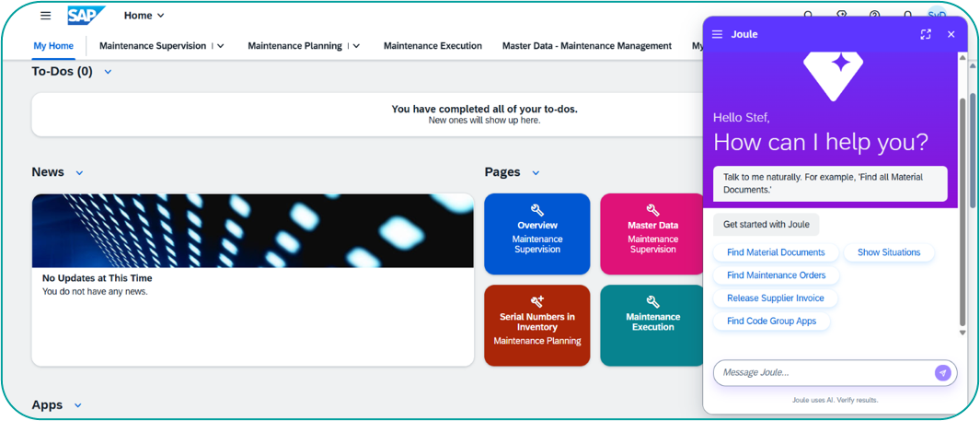
Task: Collapse the To-Dos section chevron
Action: coord(108,72)
